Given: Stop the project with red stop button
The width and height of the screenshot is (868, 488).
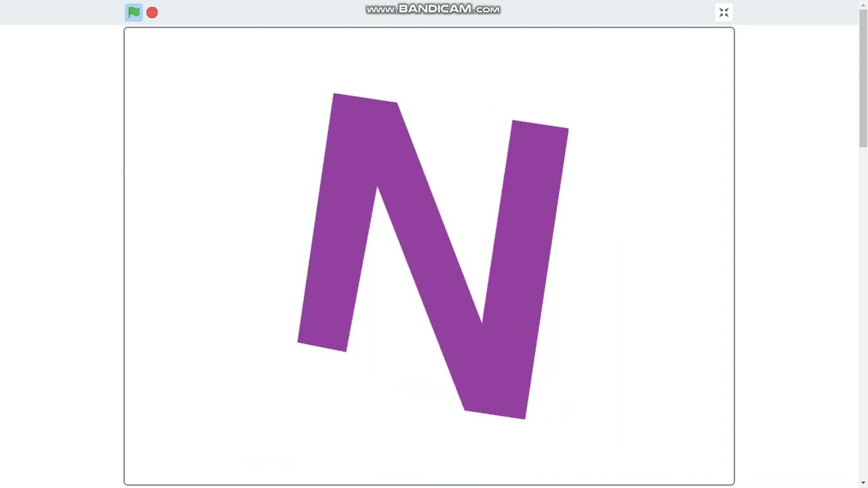Looking at the screenshot, I should (x=152, y=12).
